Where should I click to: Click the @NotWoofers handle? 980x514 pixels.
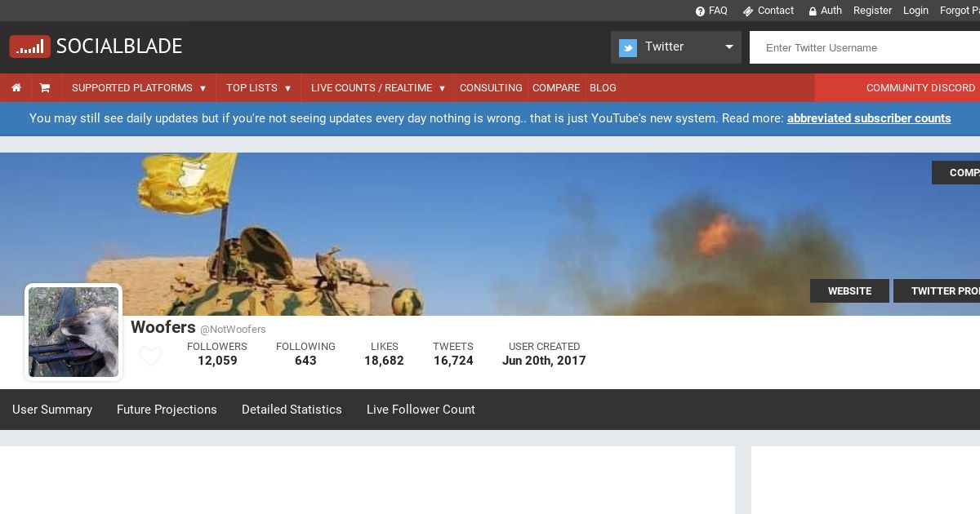pyautogui.click(x=233, y=330)
